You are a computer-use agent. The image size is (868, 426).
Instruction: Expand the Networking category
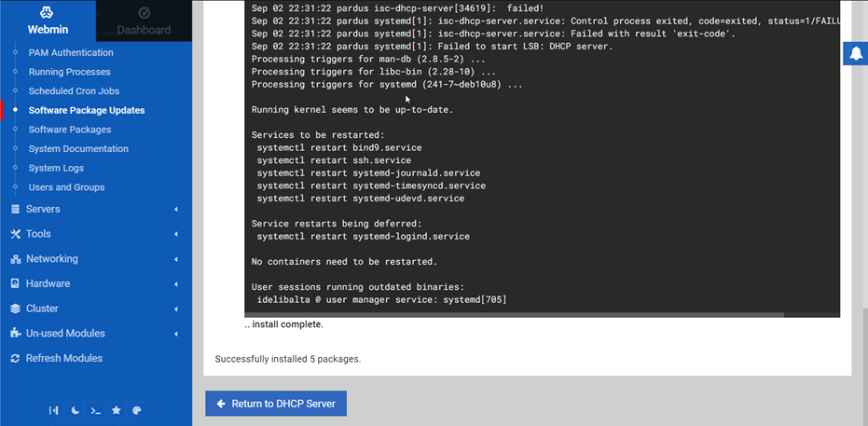[x=51, y=259]
